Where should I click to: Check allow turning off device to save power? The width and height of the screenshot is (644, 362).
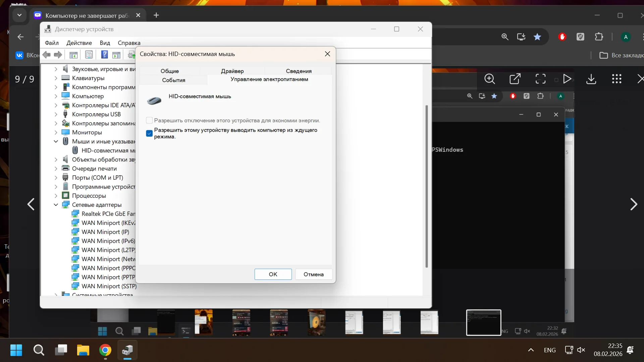pos(150,120)
